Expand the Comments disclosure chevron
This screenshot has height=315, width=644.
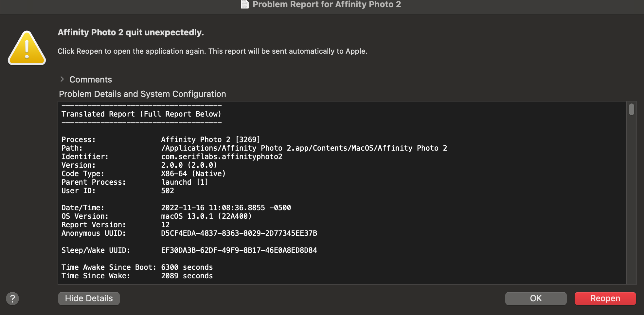pyautogui.click(x=62, y=79)
